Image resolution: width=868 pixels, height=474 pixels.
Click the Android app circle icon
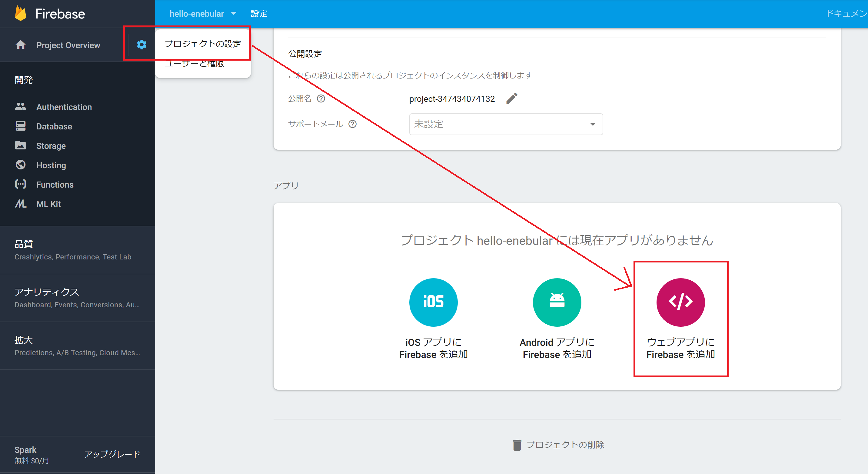pos(557,302)
